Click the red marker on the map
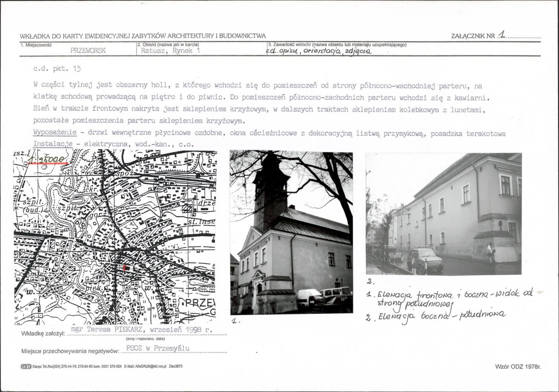This screenshot has height=392, width=559. point(124,268)
